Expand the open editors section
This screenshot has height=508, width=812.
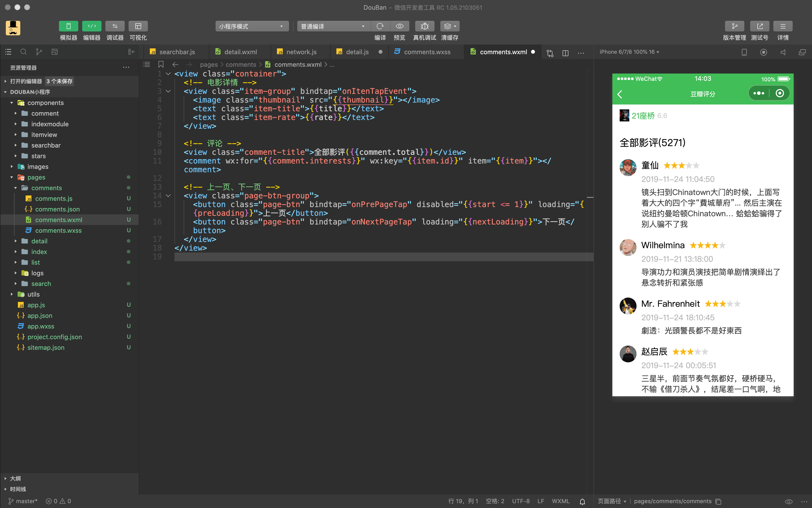point(69,81)
